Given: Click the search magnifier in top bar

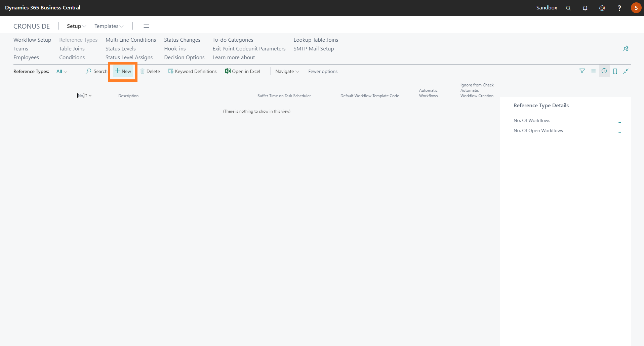Looking at the screenshot, I should coord(568,8).
